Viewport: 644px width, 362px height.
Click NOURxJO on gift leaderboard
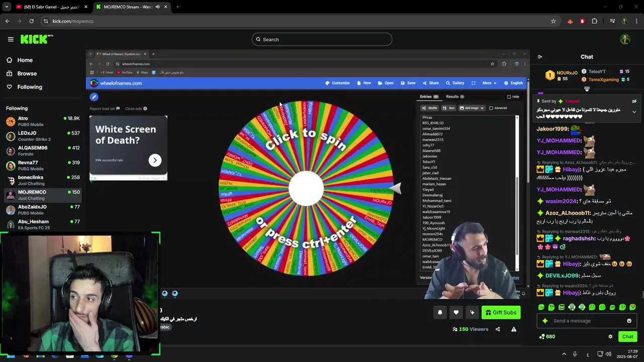point(567,73)
